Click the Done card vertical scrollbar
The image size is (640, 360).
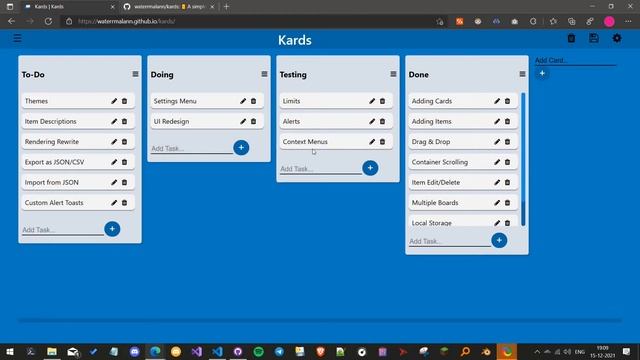(x=523, y=159)
